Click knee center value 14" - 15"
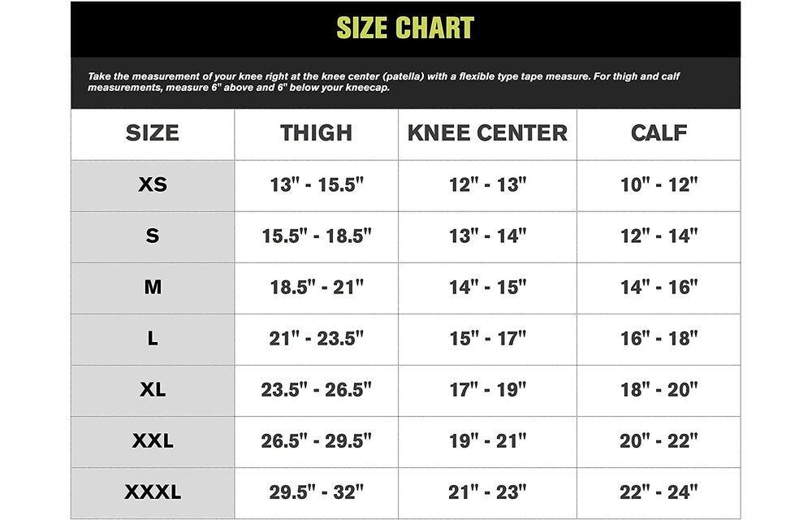Image resolution: width=812 pixels, height=520 pixels. 487,288
